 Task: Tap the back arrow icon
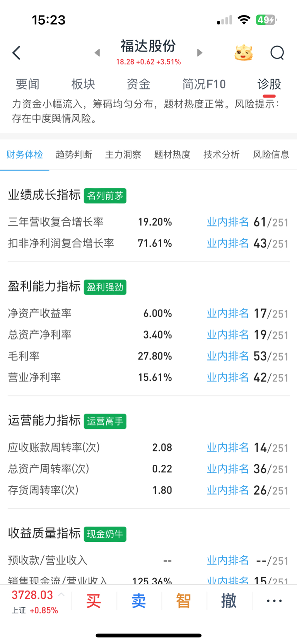(x=16, y=53)
